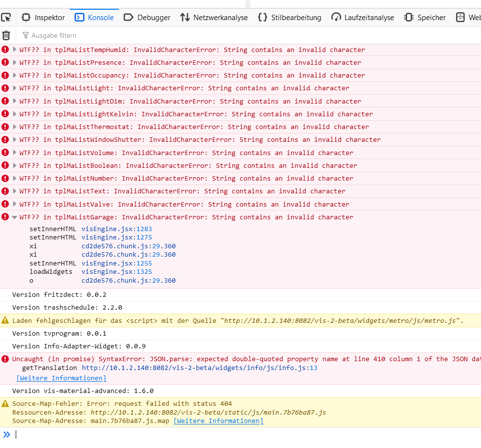Expand the tplMaListPresence error entry
The image size is (481, 448).
pyautogui.click(x=15, y=62)
